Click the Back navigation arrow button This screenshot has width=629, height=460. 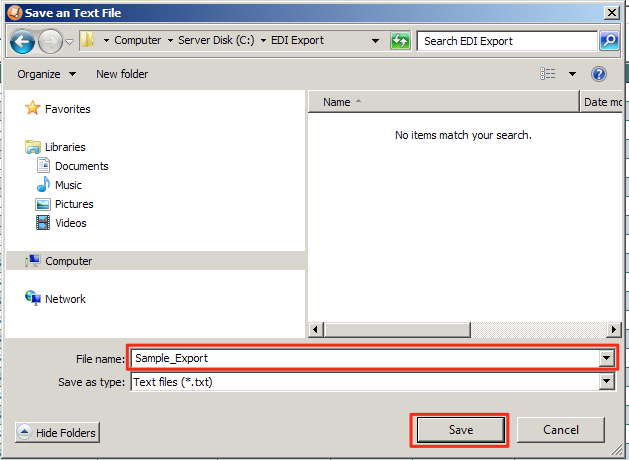(23, 41)
